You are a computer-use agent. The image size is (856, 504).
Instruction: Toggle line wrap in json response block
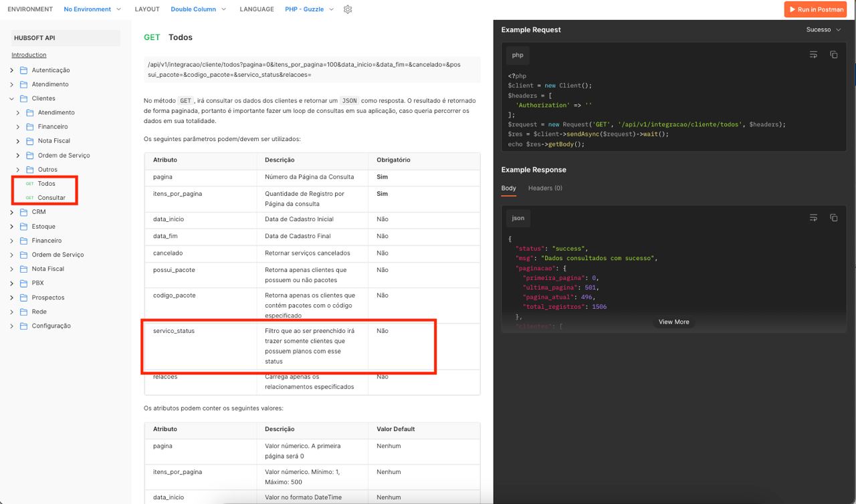point(813,218)
